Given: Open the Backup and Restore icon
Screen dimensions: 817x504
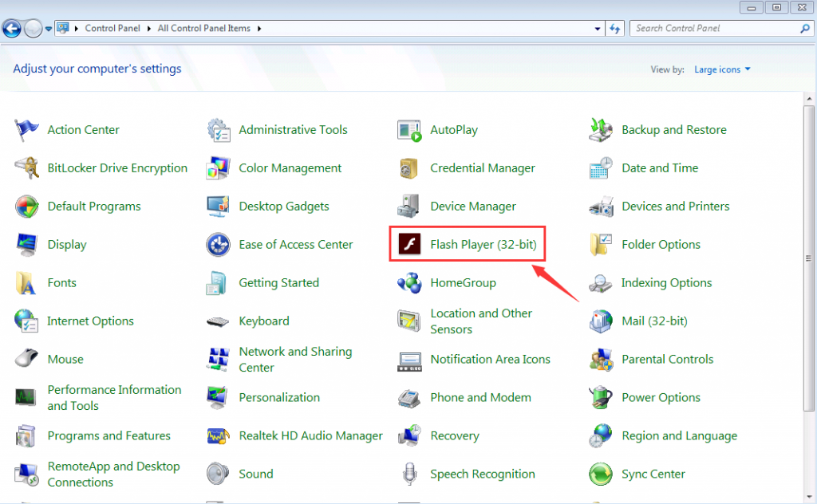Looking at the screenshot, I should (x=601, y=130).
